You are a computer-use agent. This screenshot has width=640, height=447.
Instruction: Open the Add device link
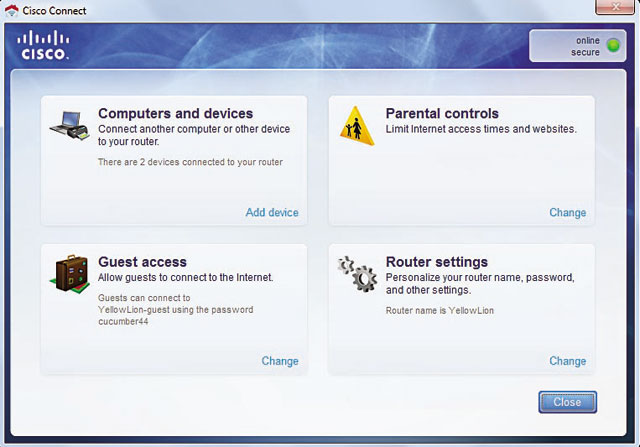coord(272,212)
